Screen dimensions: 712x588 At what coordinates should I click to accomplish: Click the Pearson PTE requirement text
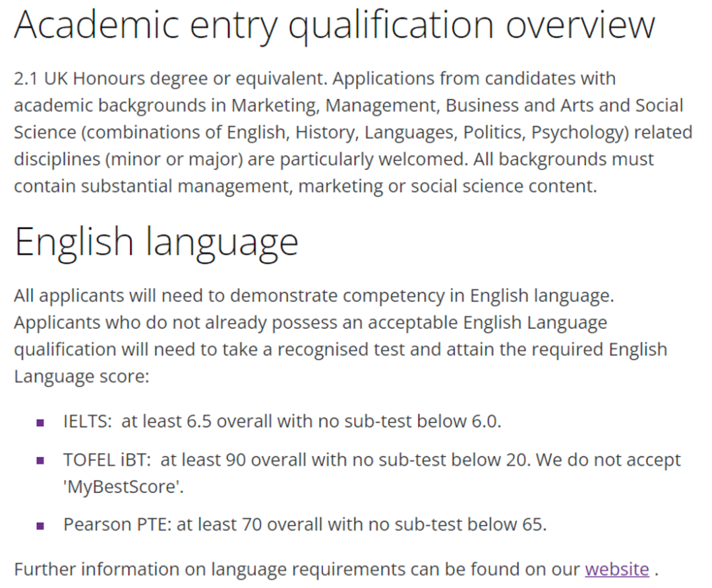click(x=305, y=525)
